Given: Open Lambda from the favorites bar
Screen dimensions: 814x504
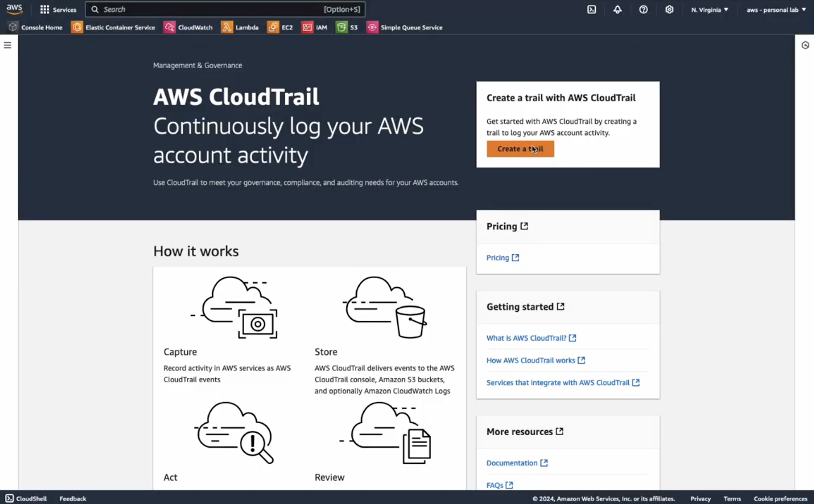Looking at the screenshot, I should [240, 27].
